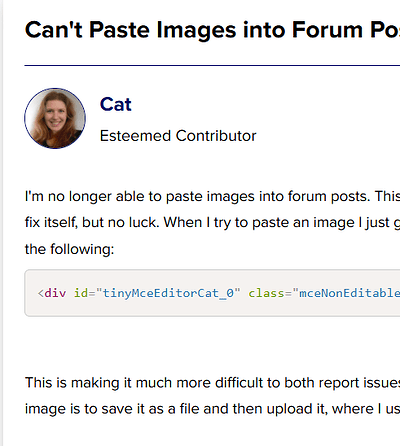Click the word "Paste" in the heading
The width and height of the screenshot is (400, 446).
coord(119,30)
